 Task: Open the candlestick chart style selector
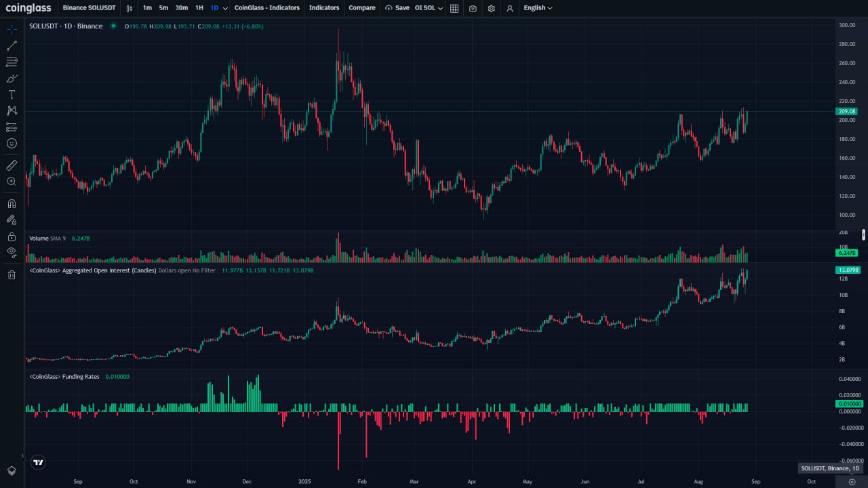coord(130,8)
